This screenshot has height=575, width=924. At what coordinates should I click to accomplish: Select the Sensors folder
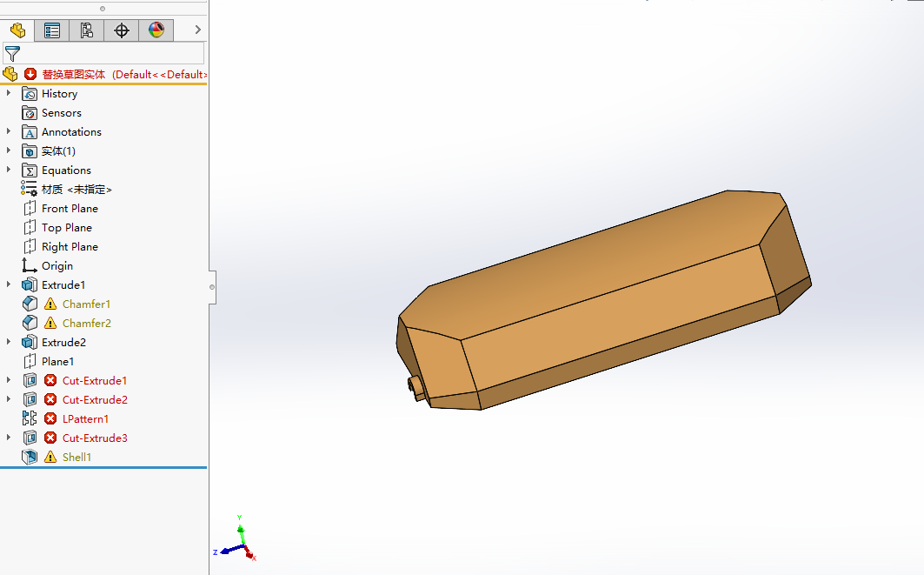(61, 113)
